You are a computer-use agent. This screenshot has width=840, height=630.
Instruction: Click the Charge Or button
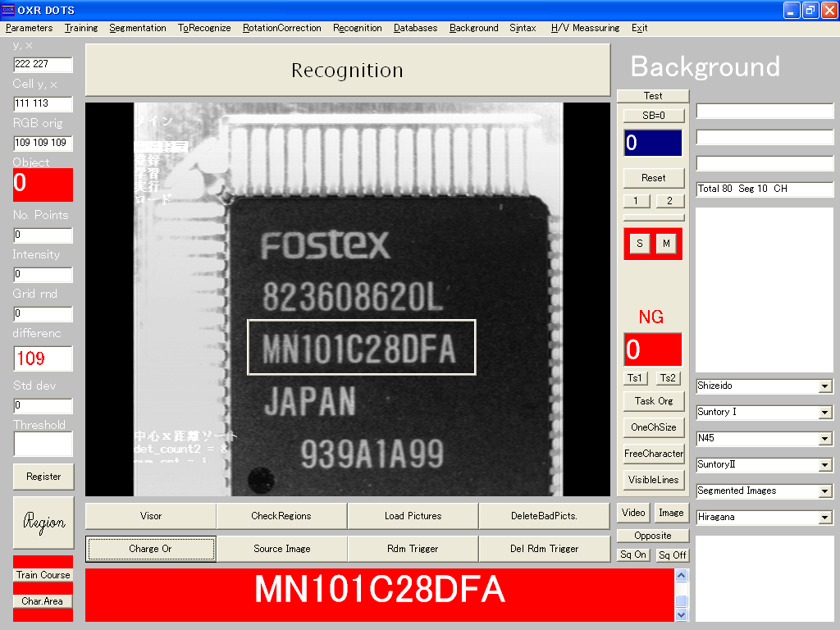pos(151,549)
